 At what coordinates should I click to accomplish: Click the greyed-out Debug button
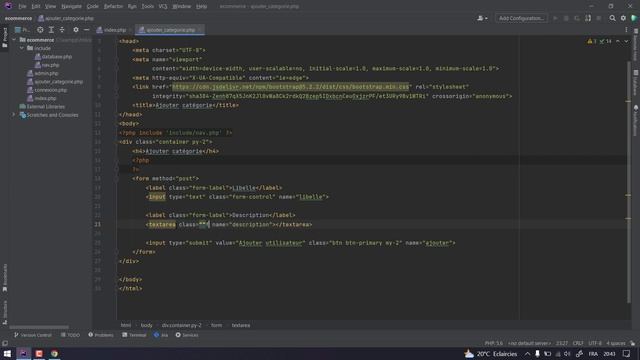(x=566, y=18)
